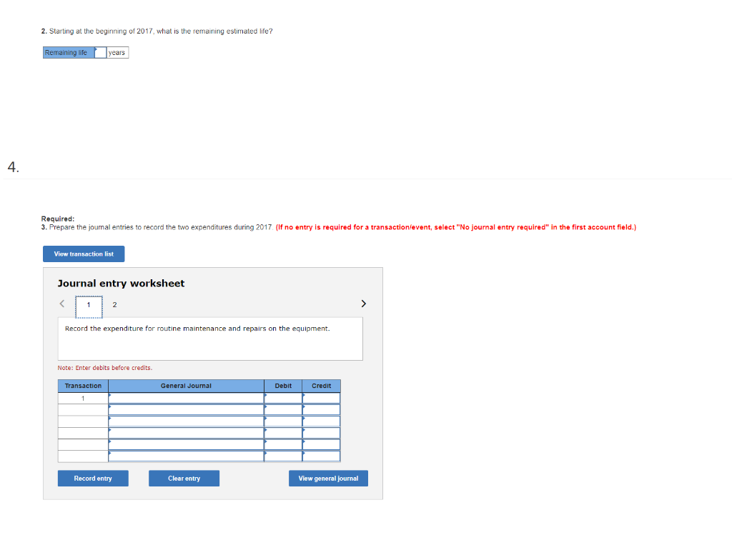Click the View transaction list button
The image size is (732, 560).
click(x=84, y=254)
